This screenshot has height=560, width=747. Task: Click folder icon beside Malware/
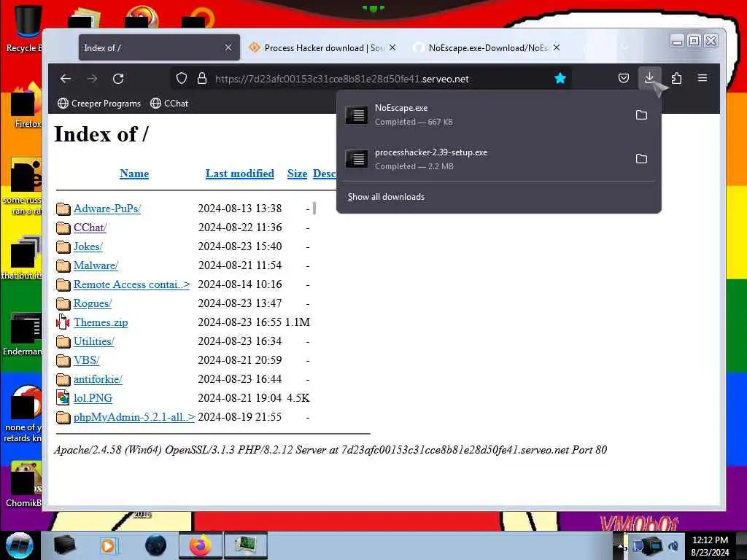coord(63,265)
